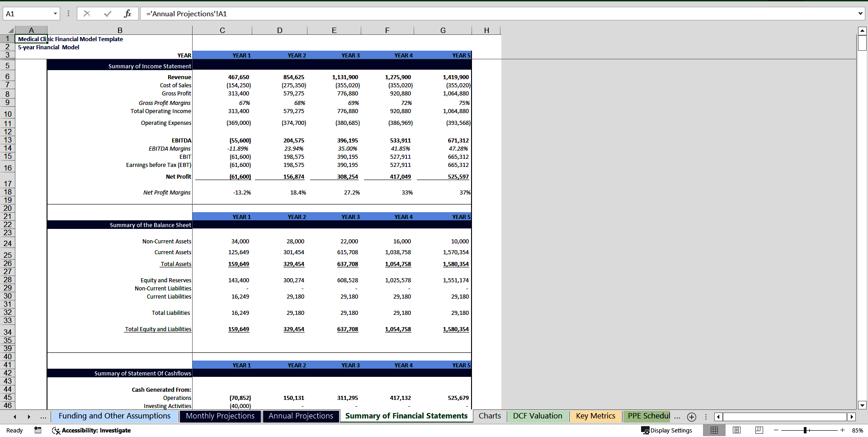Screen dimensions: 868x437
Task: Select row 13 header
Action: (7, 140)
